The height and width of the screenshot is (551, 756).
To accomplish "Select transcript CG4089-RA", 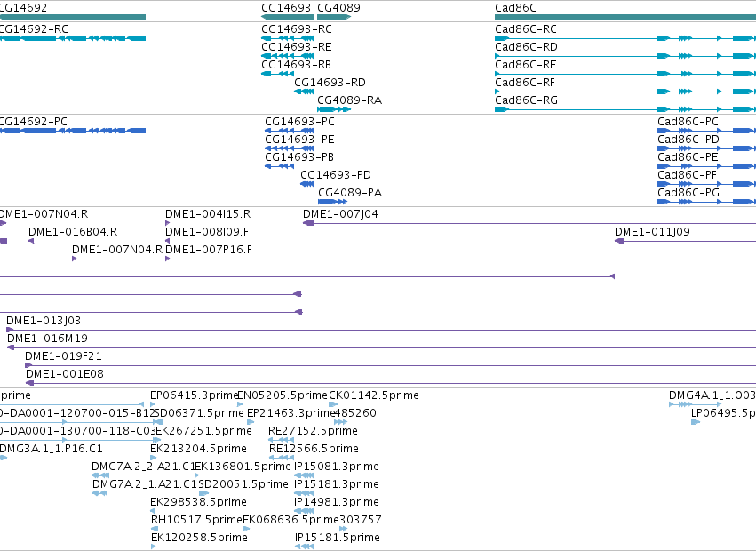I will 334,109.
